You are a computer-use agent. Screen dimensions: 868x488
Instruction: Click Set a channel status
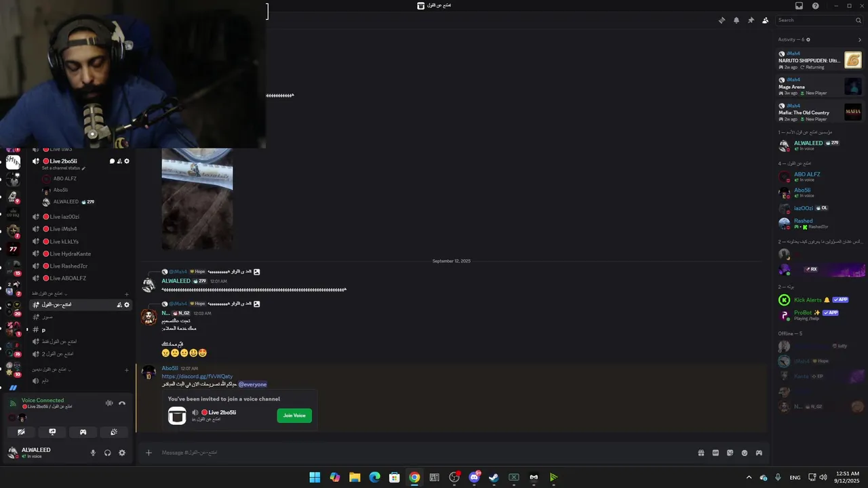point(63,168)
